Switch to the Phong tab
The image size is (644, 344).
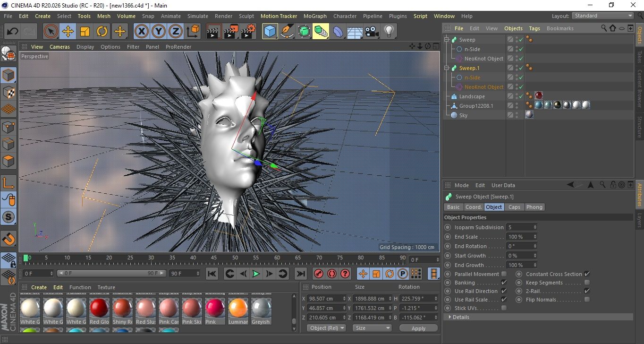[534, 207]
